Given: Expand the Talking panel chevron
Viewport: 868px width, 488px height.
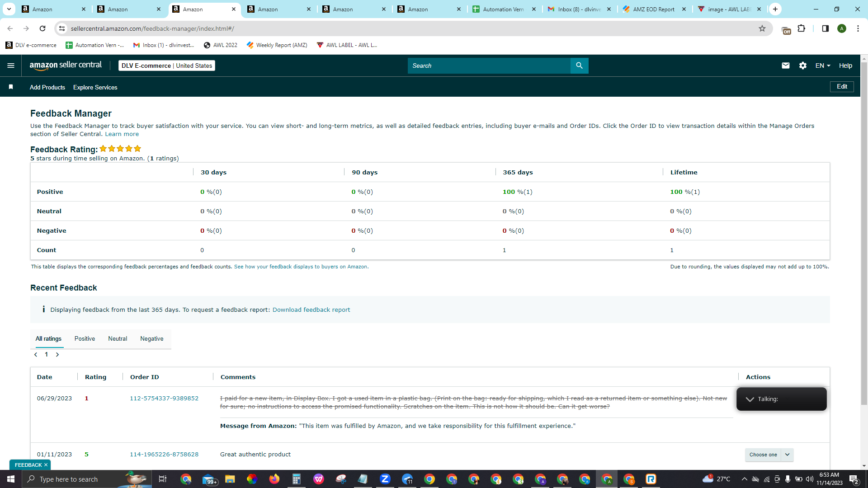Looking at the screenshot, I should click(750, 399).
